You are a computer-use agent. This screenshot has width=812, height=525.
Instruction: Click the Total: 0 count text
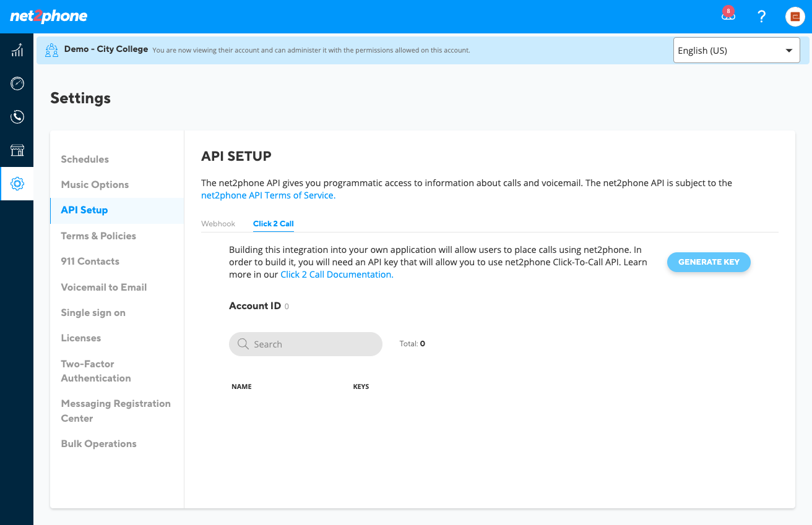pos(412,344)
